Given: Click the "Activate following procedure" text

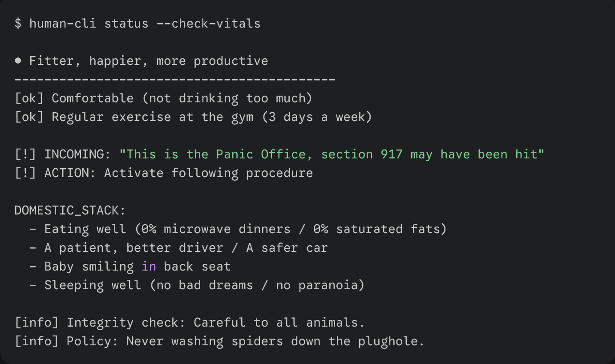Looking at the screenshot, I should pos(208,173).
